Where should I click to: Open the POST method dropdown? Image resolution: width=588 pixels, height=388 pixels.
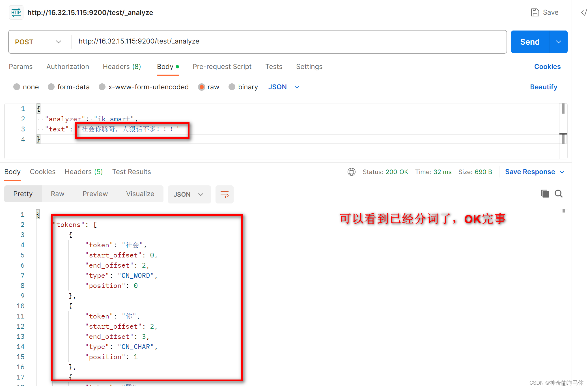[x=38, y=42]
